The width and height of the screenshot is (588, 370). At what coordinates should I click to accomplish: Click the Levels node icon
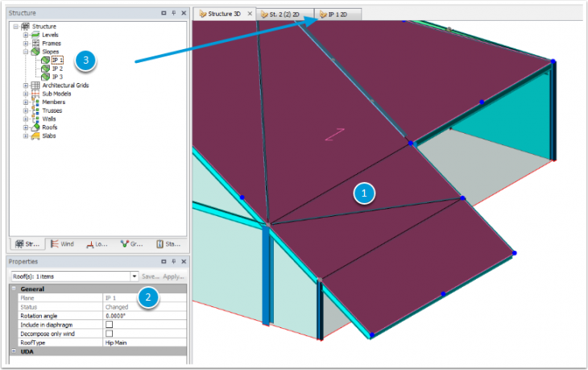pos(35,35)
